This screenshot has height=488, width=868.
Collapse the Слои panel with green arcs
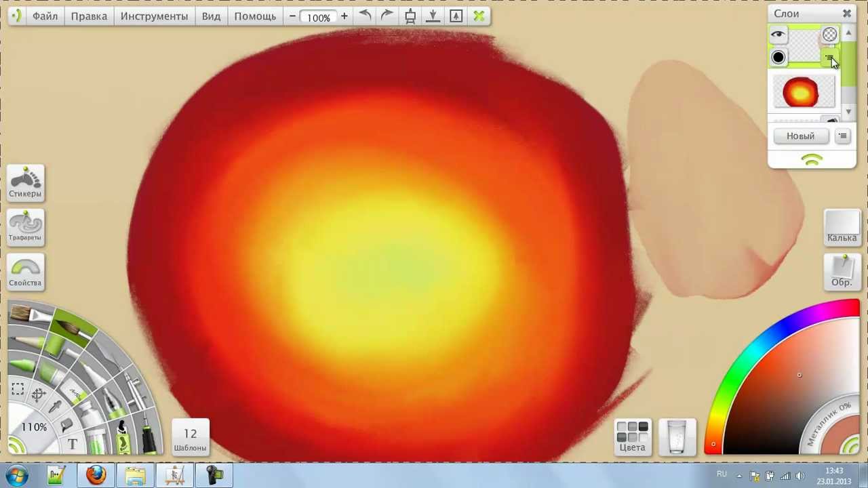point(812,159)
